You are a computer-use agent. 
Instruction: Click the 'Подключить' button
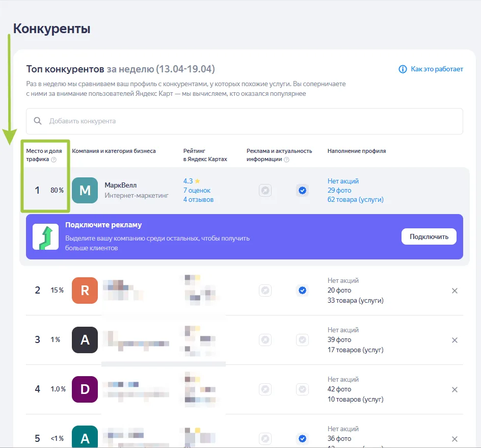pyautogui.click(x=429, y=236)
